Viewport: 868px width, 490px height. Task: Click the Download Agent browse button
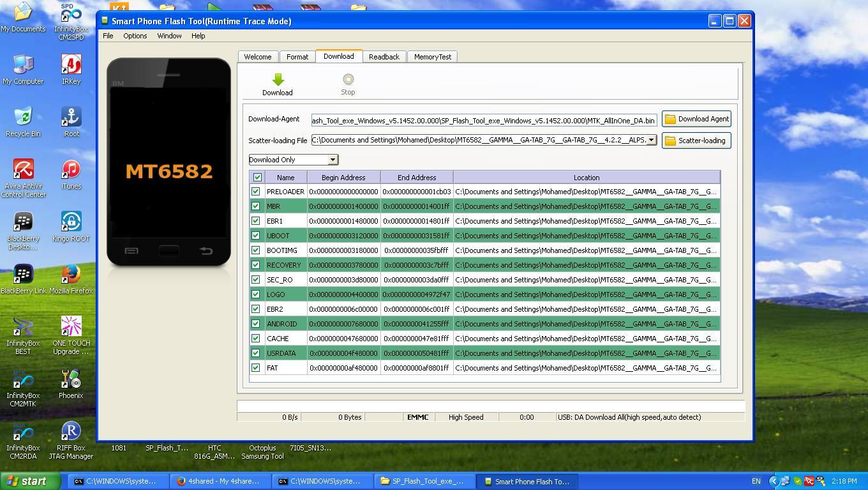(696, 119)
